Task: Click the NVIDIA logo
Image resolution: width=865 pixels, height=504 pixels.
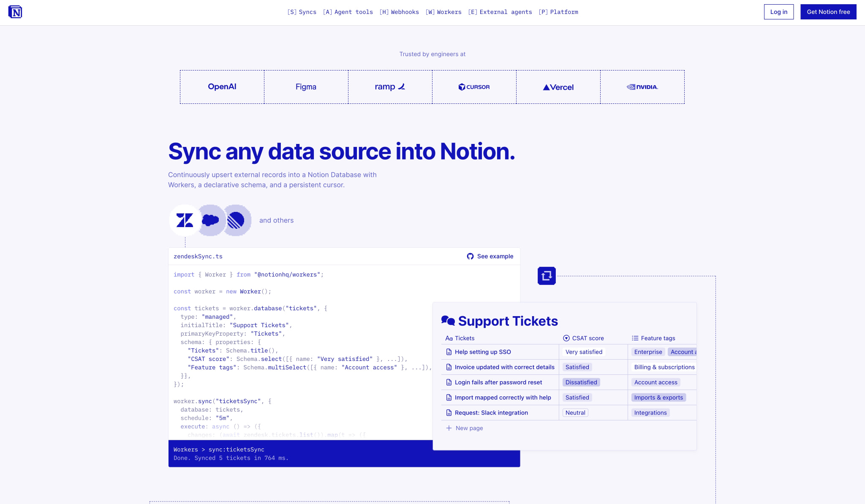Action: [642, 87]
